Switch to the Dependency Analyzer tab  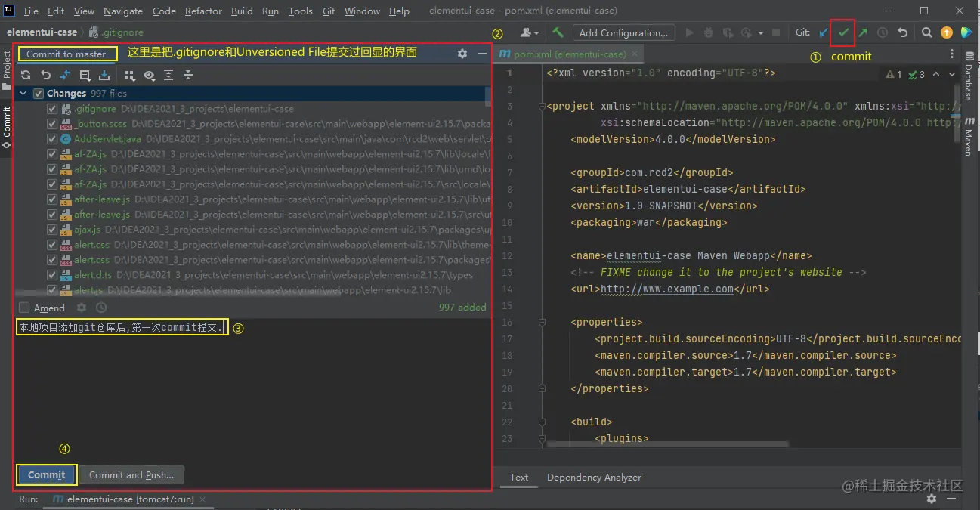594,477
